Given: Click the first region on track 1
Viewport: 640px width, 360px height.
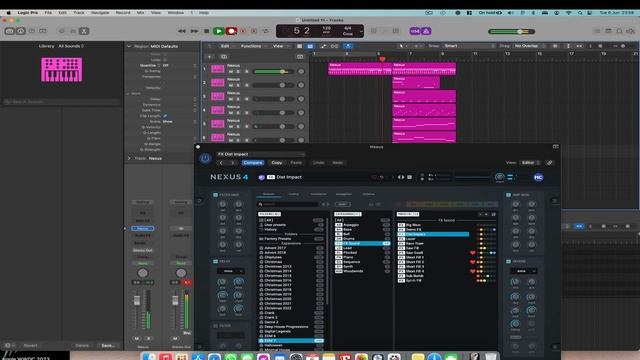Looking at the screenshot, I should click(360, 69).
